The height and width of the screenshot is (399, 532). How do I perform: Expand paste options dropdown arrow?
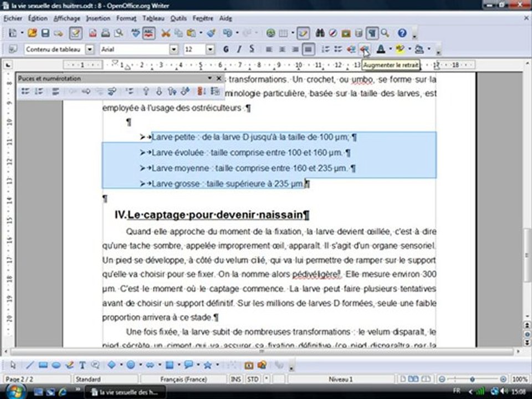(201, 33)
